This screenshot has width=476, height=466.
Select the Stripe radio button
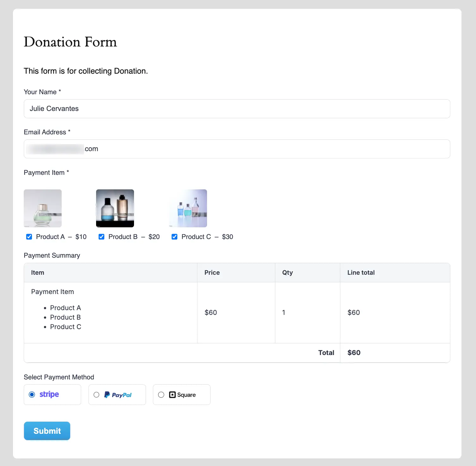coord(32,395)
